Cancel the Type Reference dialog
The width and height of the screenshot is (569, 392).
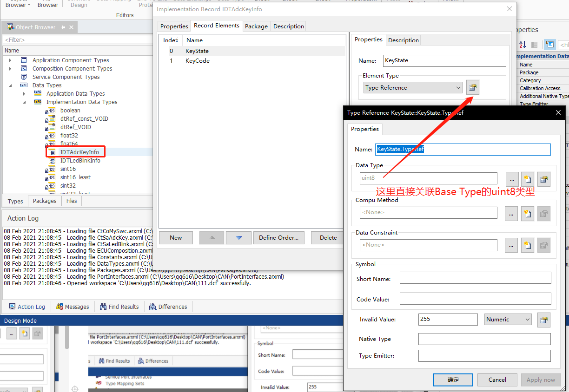pos(497,379)
